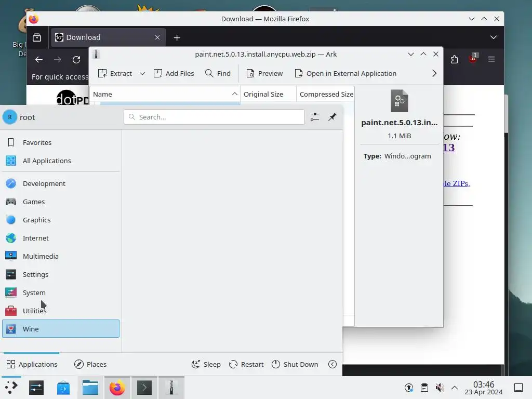
Task: Click the Shut Down button
Action: pos(295,364)
